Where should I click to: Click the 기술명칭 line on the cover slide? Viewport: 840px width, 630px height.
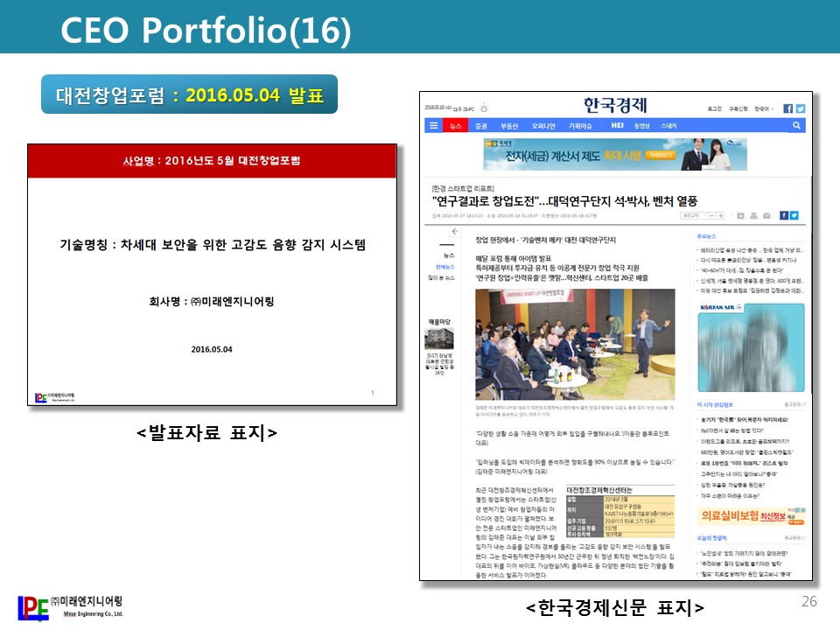point(212,245)
